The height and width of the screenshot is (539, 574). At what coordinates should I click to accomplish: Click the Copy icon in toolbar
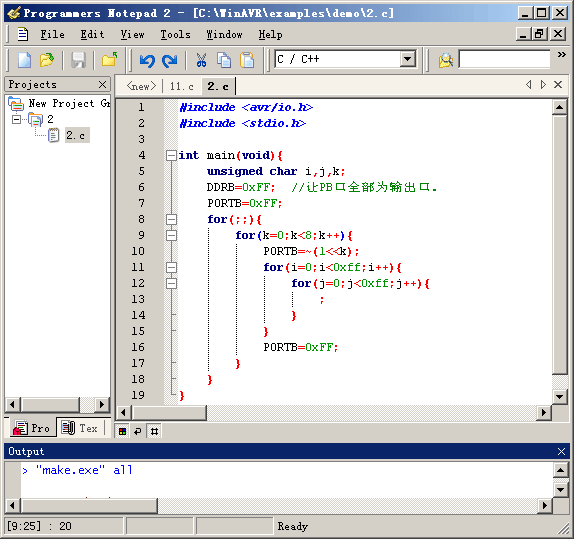(x=224, y=60)
